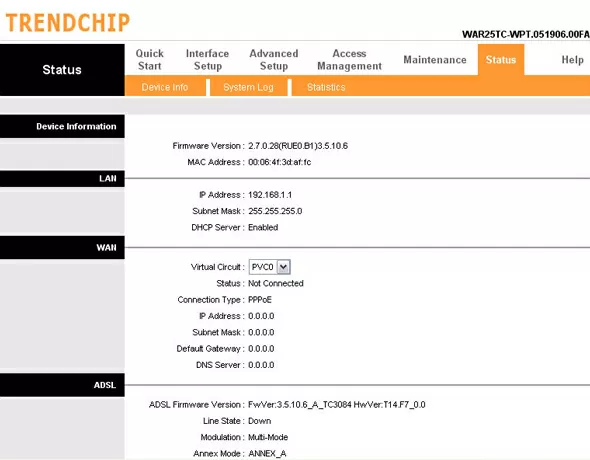Open the Help tab

(x=572, y=60)
